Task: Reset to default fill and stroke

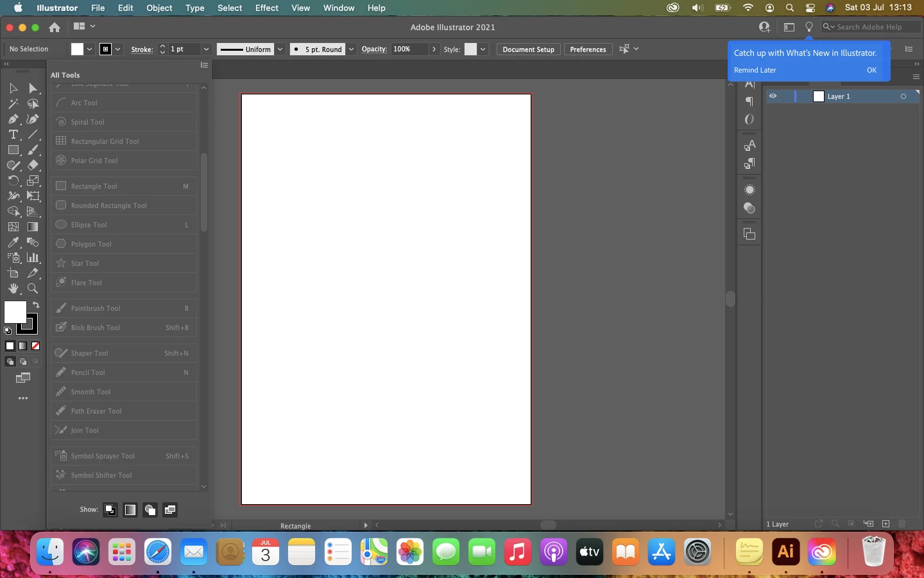Action: tap(8, 331)
